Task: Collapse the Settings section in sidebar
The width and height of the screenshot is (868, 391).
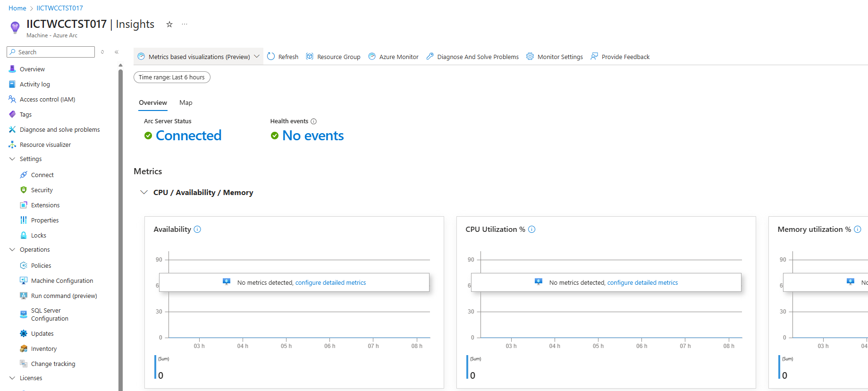Action: [x=12, y=159]
